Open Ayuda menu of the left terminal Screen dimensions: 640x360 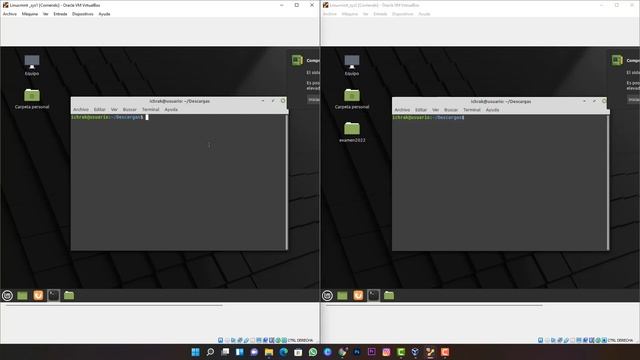171,109
